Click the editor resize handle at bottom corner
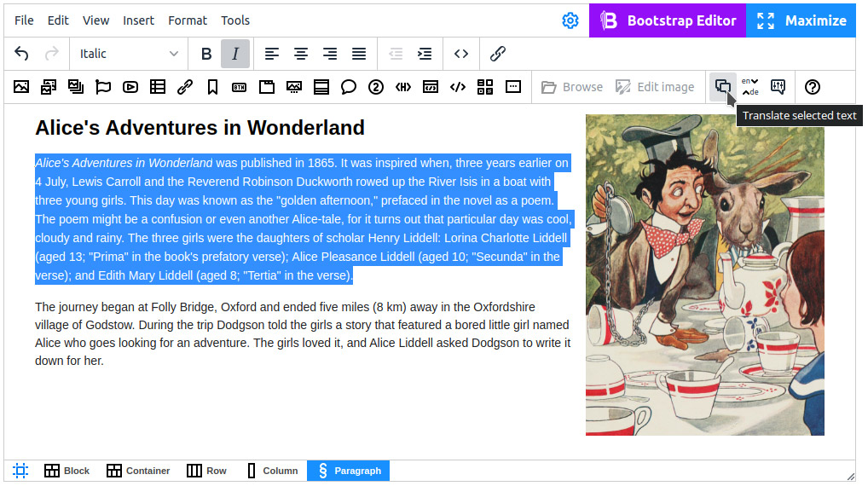Image resolution: width=868 pixels, height=486 pixels. click(x=850, y=476)
